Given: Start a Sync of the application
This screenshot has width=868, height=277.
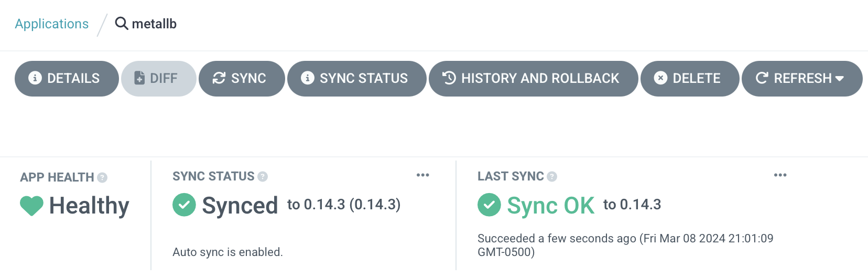Looking at the screenshot, I should point(242,79).
